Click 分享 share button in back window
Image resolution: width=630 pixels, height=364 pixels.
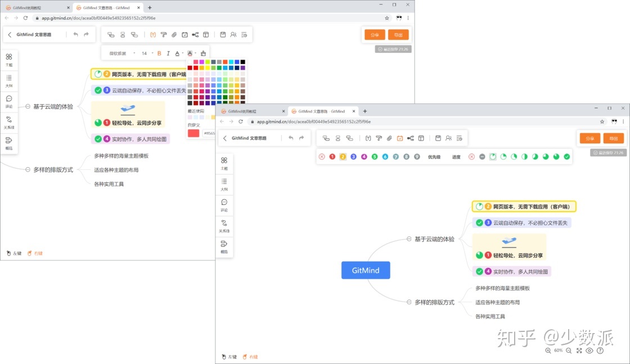[375, 34]
